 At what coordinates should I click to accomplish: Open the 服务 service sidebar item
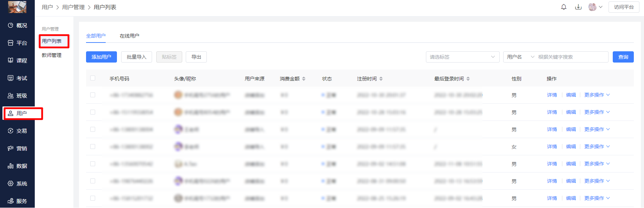click(17, 201)
